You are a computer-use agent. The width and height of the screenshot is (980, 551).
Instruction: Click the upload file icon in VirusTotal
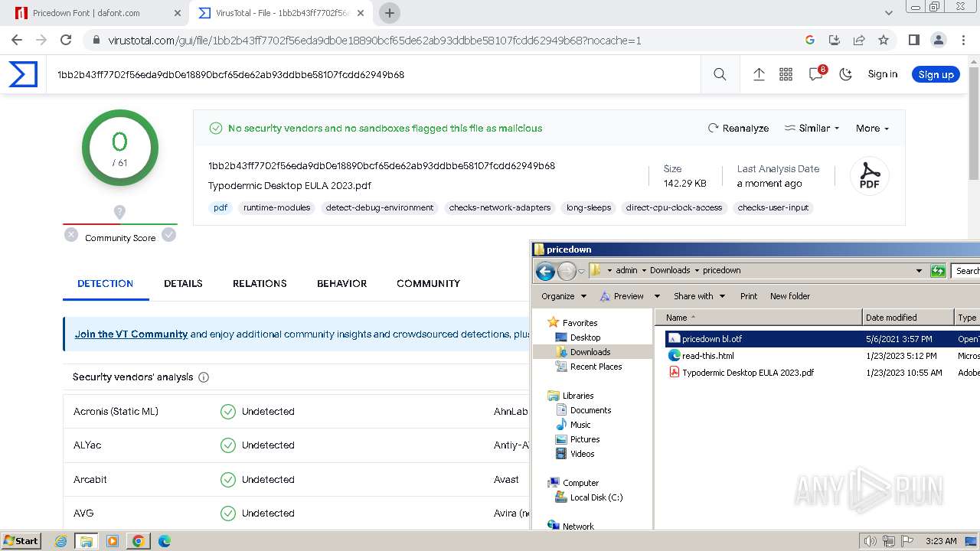759,74
